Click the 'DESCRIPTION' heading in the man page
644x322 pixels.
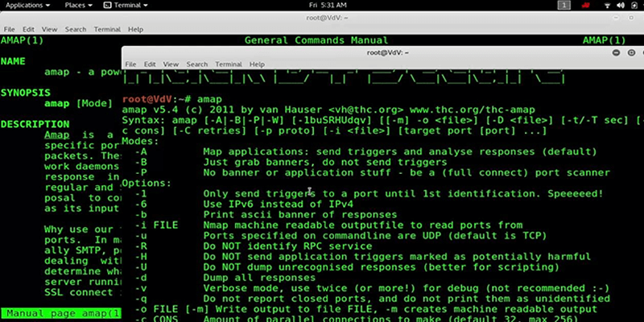(35, 124)
